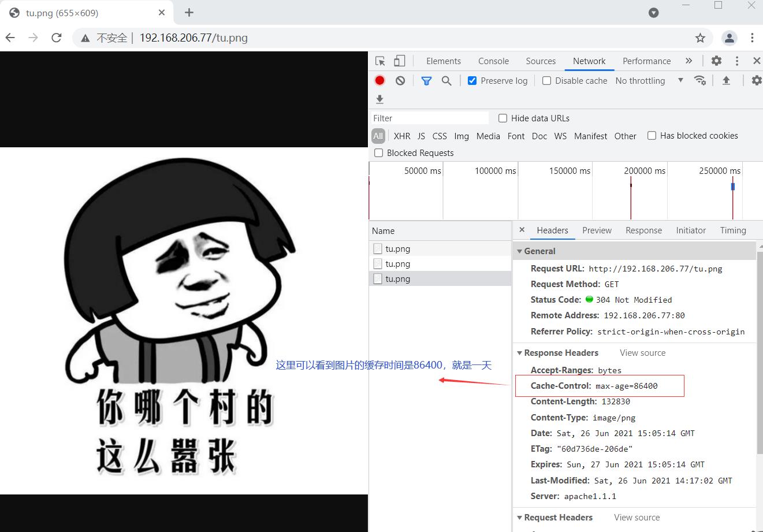Open DevTools three-dot customize menu
This screenshot has height=532, width=763.
(737, 61)
